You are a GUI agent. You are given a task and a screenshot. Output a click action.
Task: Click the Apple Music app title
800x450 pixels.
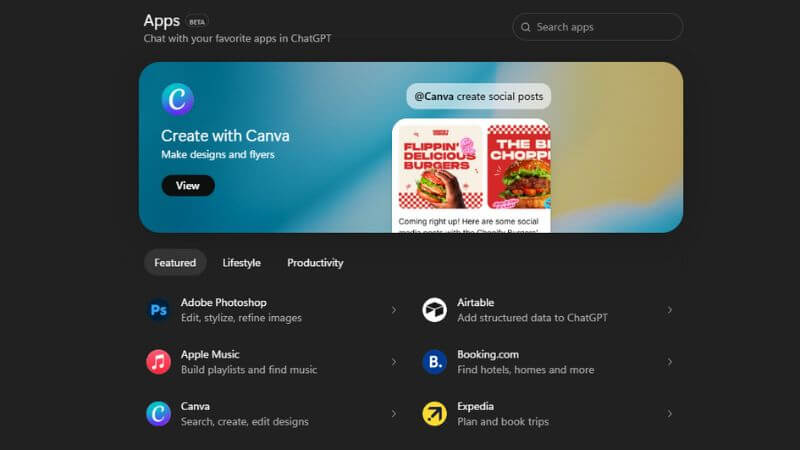pyautogui.click(x=210, y=355)
